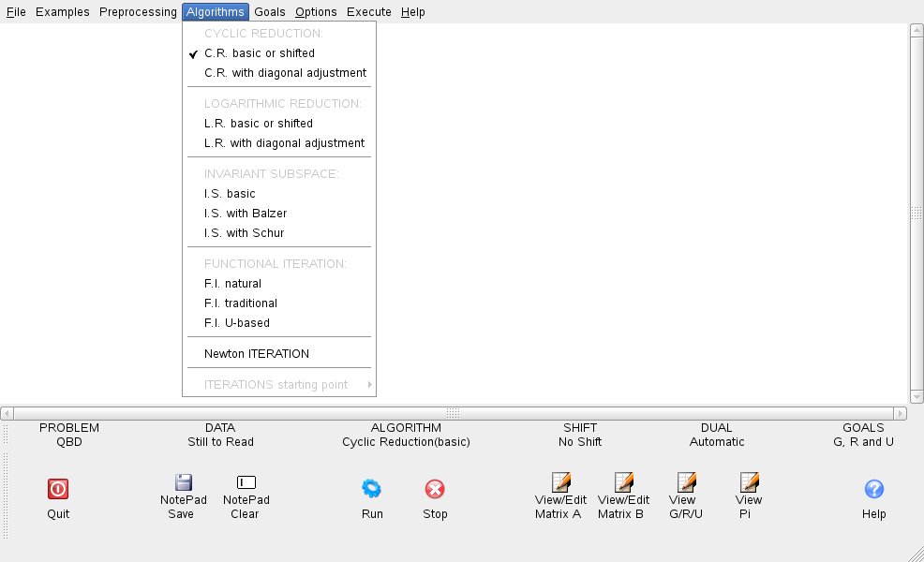Save the notepad with floppy disk icon

pyautogui.click(x=184, y=482)
